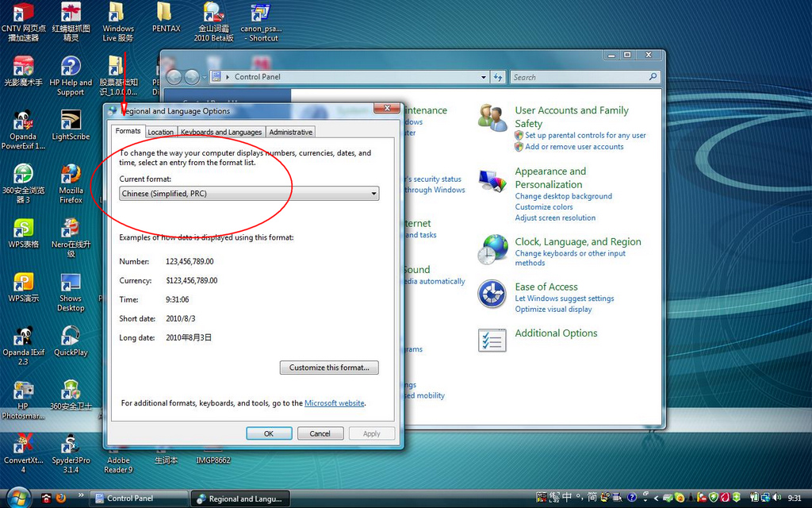Click Set up parental controls link
The image size is (812, 508).
point(585,135)
